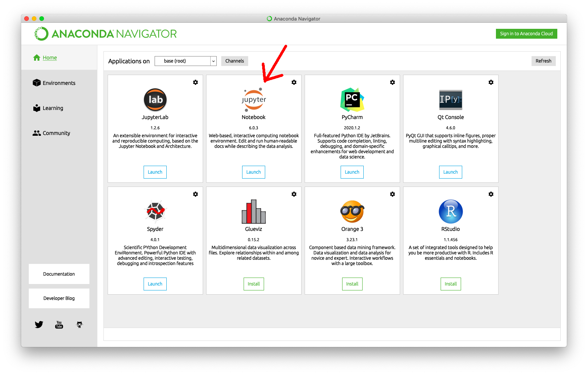
Task: Click the Orange 3 app icon
Action: tap(352, 212)
